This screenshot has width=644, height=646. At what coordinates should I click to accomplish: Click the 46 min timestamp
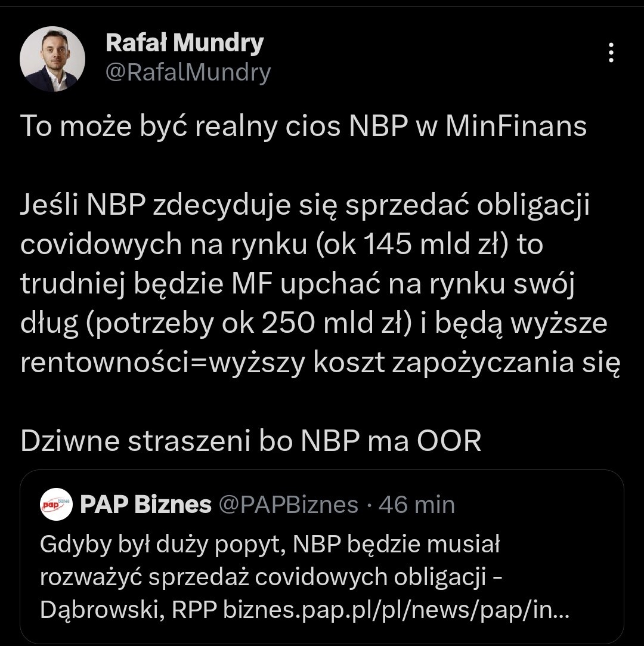click(x=417, y=505)
